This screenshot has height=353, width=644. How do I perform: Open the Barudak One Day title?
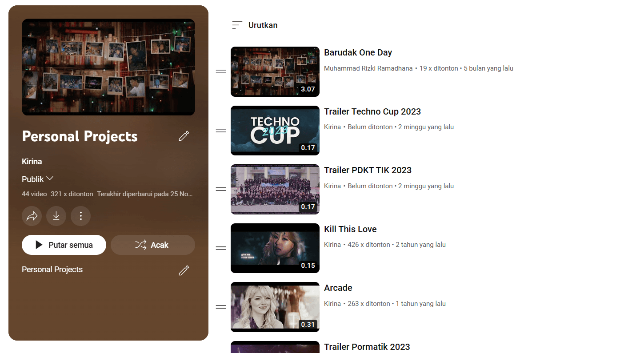(358, 52)
